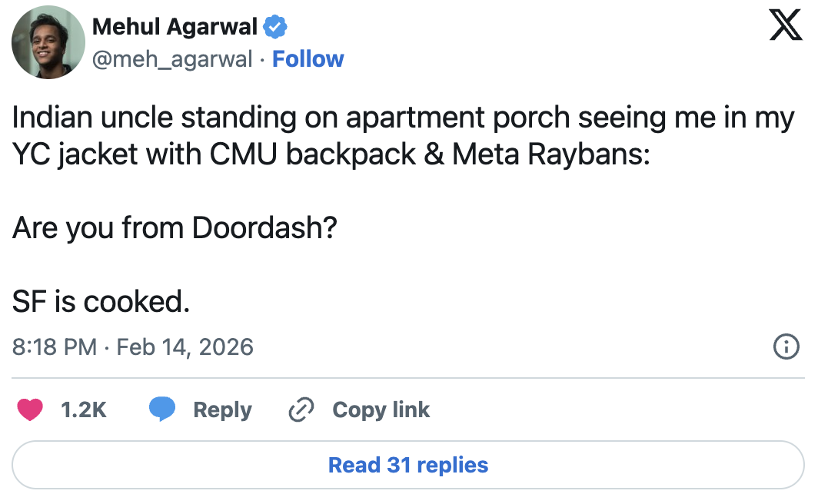The width and height of the screenshot is (818, 504).
Task: Click the Feb 14, 2026 date
Action: tap(185, 347)
